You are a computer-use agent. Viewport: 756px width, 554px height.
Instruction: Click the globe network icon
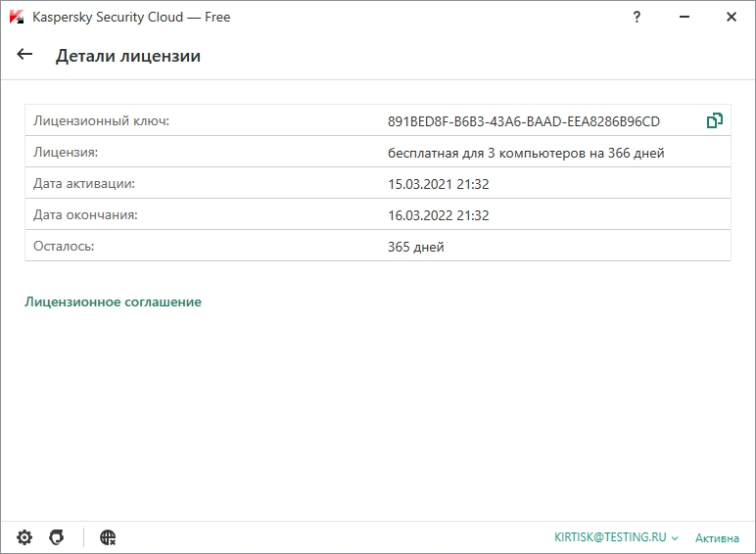108,537
